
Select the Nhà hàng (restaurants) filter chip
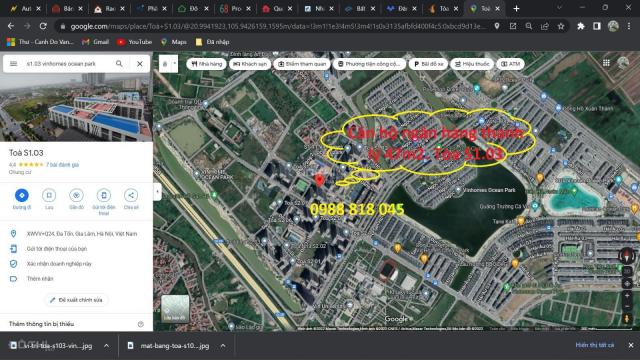(207, 64)
